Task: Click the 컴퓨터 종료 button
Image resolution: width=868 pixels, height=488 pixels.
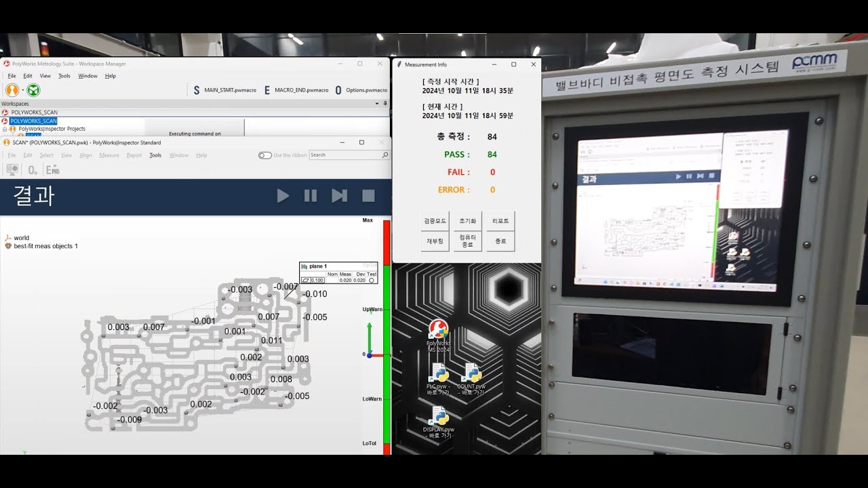Action: 467,241
